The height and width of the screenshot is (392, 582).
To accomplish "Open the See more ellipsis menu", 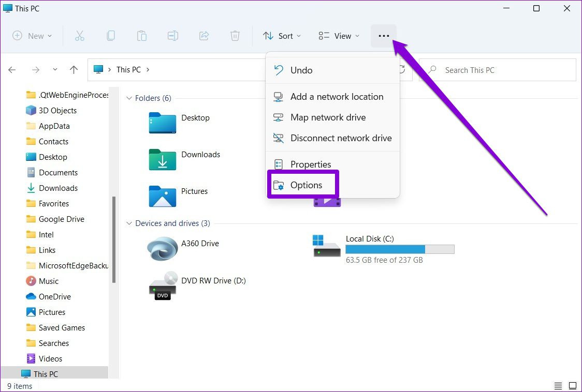I will coord(384,36).
